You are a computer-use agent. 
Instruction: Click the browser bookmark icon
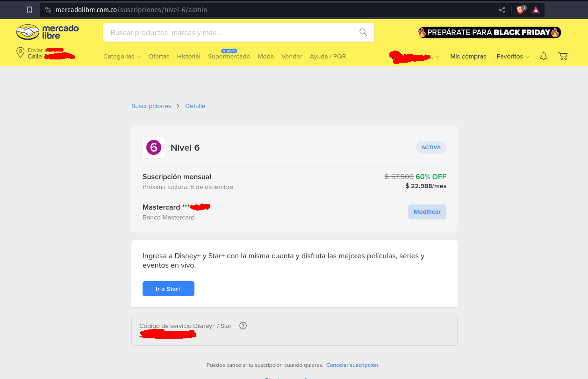[29, 9]
